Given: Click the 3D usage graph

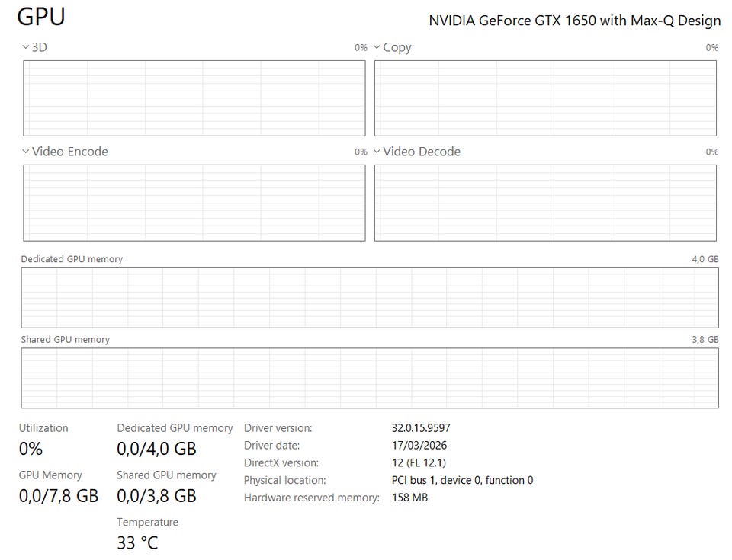Looking at the screenshot, I should click(194, 98).
